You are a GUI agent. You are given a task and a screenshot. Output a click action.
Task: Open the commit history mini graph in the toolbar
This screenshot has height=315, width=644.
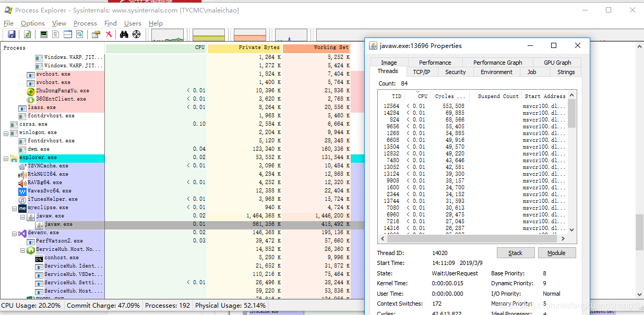[209, 35]
